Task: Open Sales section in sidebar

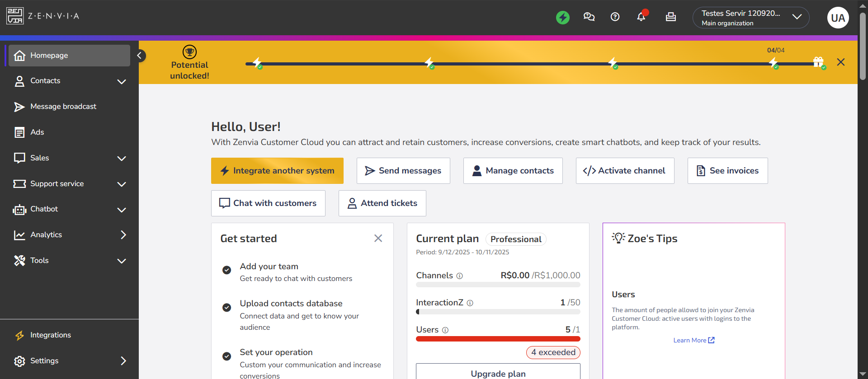Action: coord(69,158)
